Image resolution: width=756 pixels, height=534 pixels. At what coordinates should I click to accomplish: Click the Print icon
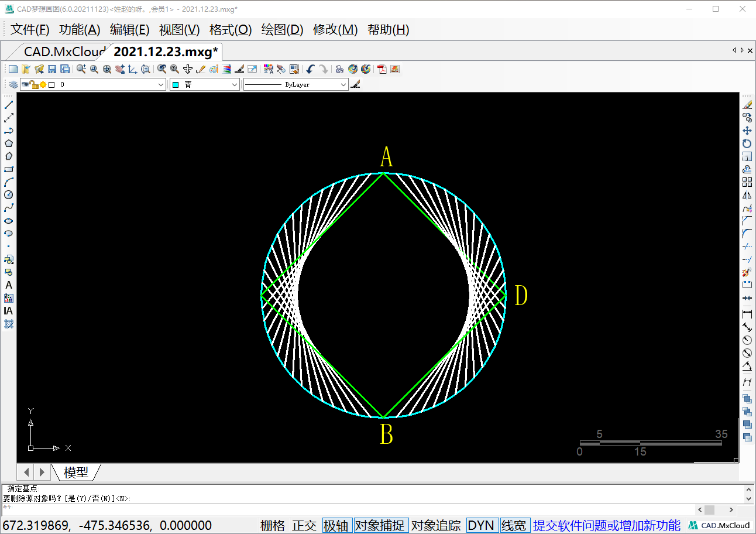click(x=339, y=69)
